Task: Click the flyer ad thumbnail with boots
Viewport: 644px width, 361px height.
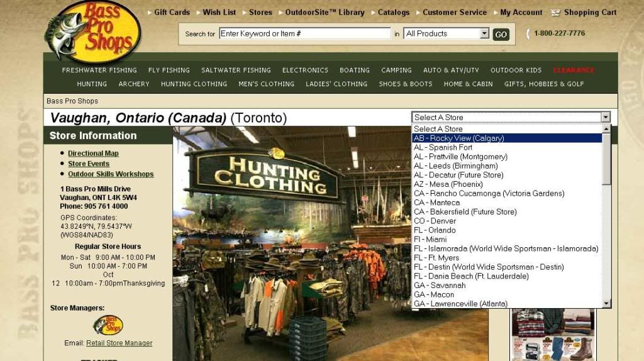Action: tap(553, 335)
